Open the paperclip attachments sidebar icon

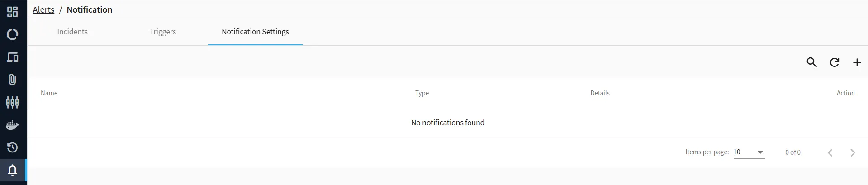point(13,80)
